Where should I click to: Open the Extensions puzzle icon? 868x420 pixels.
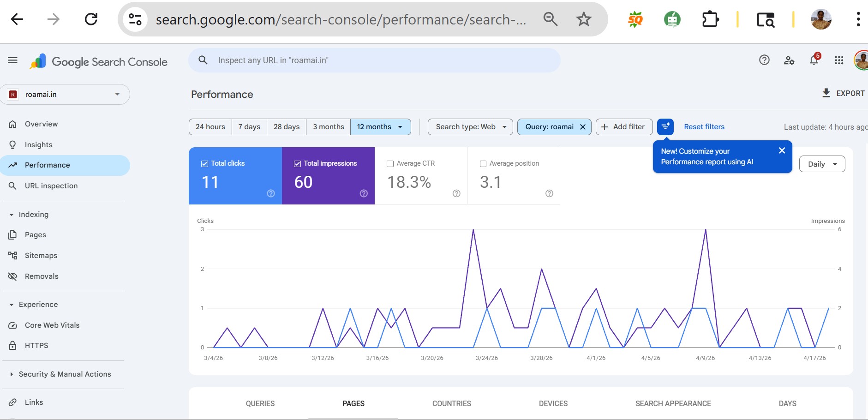tap(710, 19)
